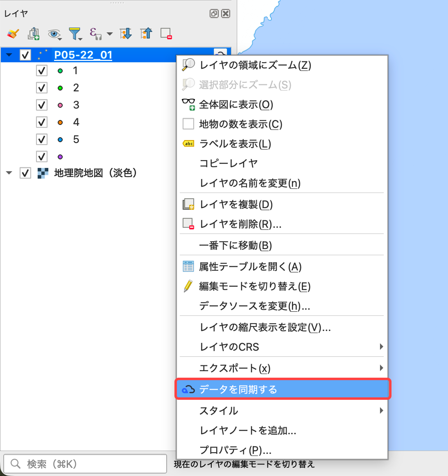Click Remove Layer icon in toolbar
Viewport: 448px width, 476px height.
166,34
